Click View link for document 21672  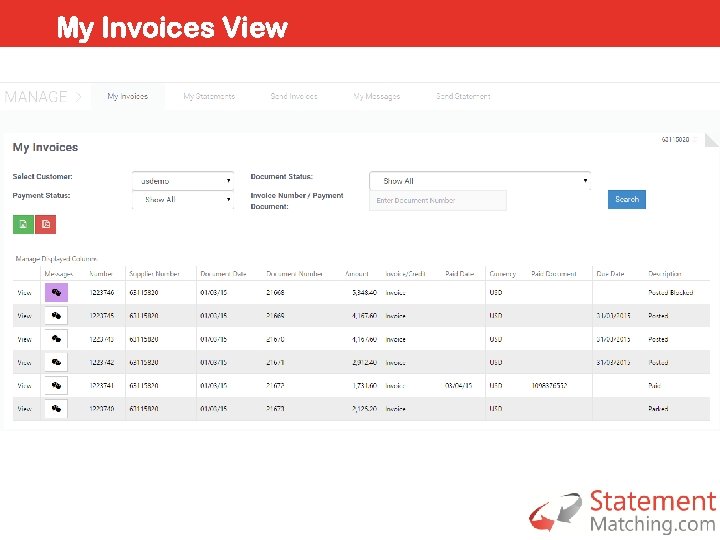click(x=24, y=386)
